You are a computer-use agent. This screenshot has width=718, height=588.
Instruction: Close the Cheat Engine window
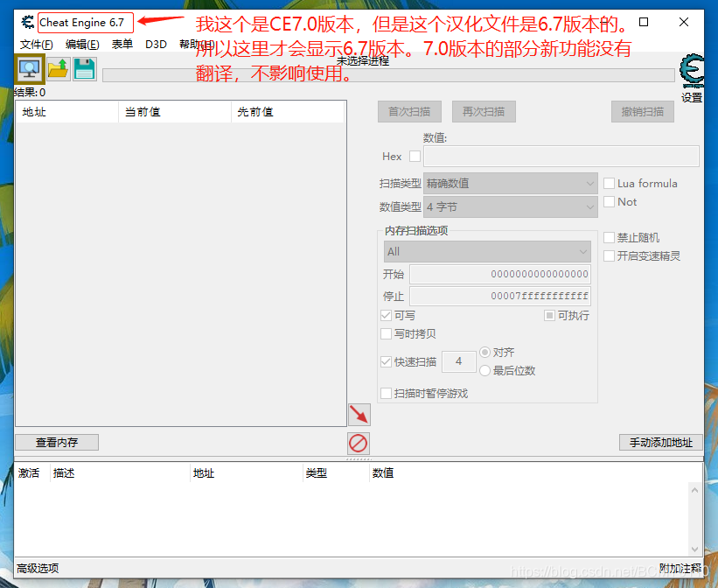click(x=684, y=22)
